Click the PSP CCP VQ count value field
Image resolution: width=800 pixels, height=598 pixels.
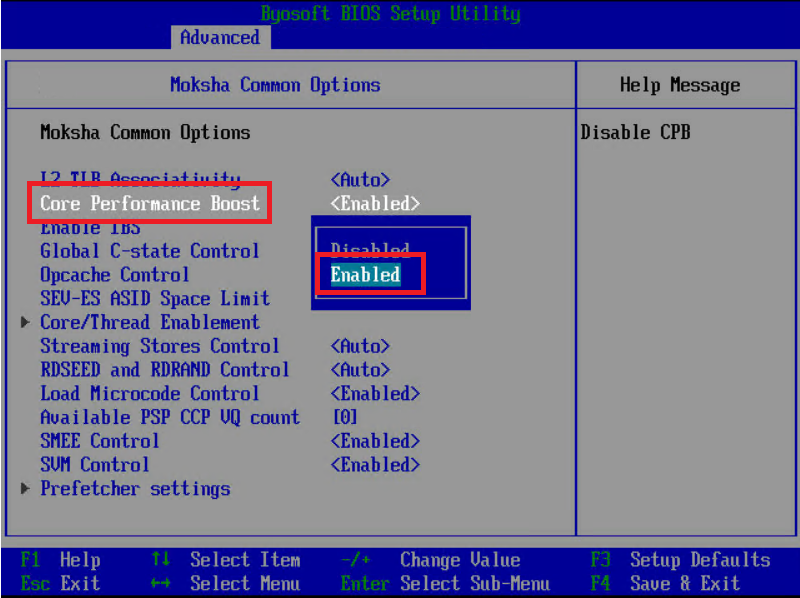click(x=345, y=417)
